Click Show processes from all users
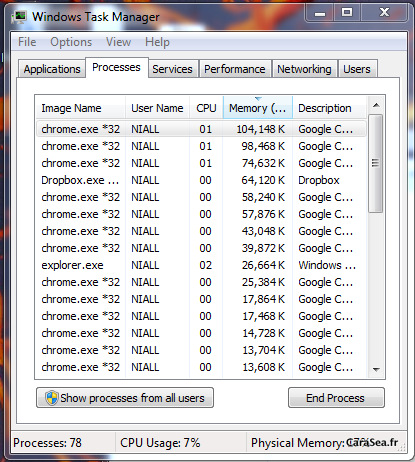415x462 pixels. tap(125, 398)
